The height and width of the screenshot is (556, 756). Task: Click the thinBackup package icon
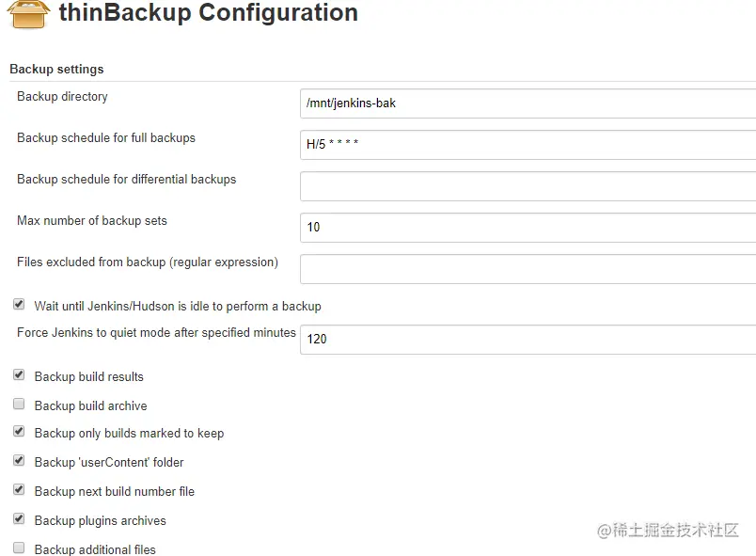point(26,15)
